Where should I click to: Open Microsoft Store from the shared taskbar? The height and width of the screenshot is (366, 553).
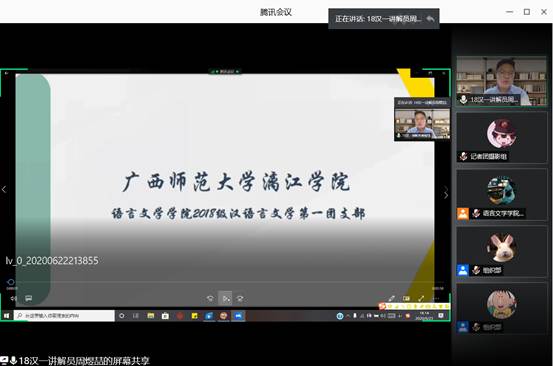click(x=165, y=316)
